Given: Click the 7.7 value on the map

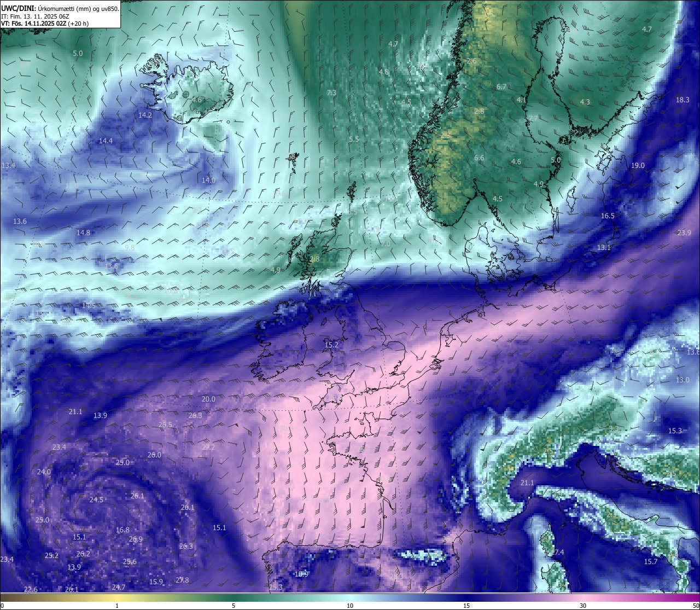Looking at the screenshot, I should tap(533, 119).
